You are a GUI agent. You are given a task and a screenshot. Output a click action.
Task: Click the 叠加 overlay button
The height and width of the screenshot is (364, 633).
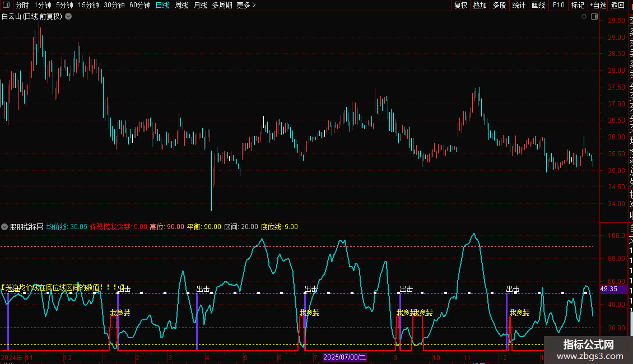(x=480, y=5)
